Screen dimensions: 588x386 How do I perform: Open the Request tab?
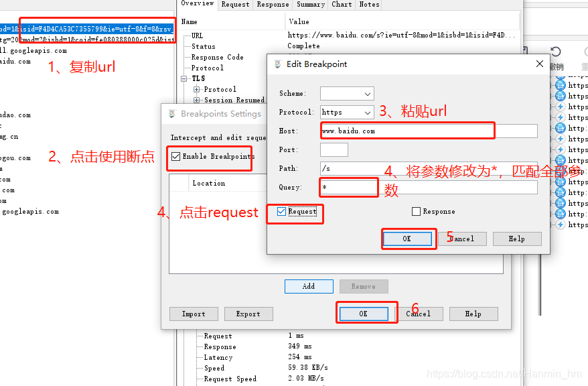[x=235, y=5]
